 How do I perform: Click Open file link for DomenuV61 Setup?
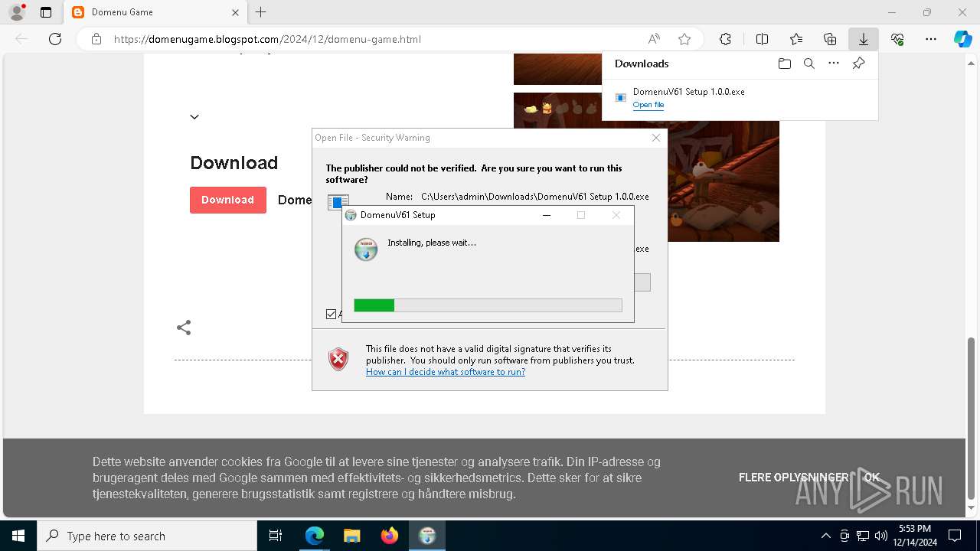click(x=648, y=105)
